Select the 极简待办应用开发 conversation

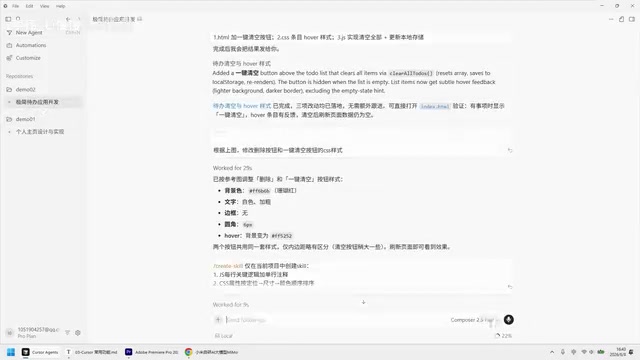[43, 102]
